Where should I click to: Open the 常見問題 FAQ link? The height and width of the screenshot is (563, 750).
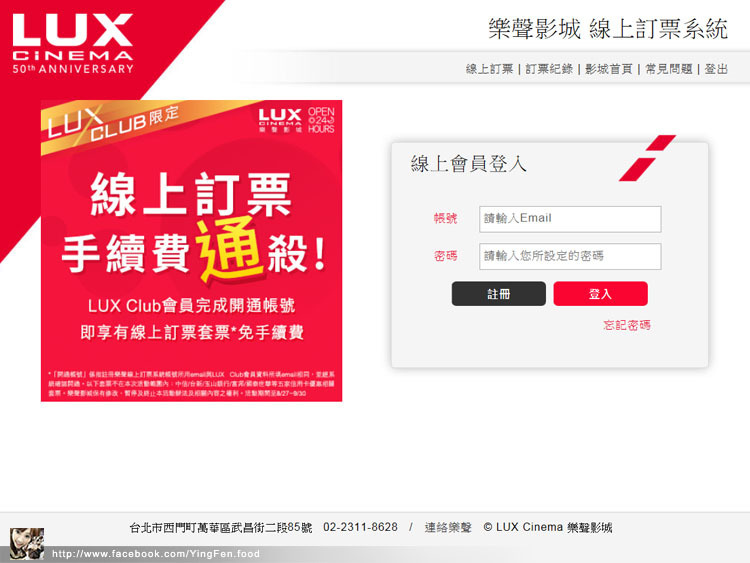click(669, 69)
